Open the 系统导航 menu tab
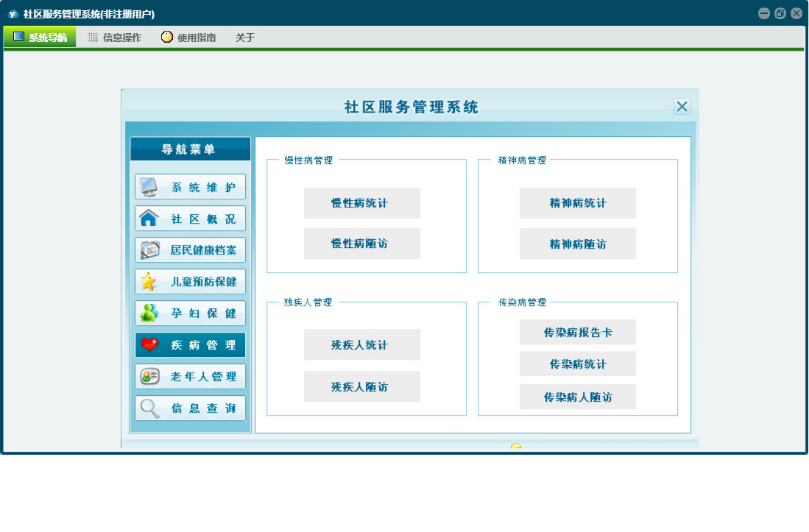 point(40,37)
